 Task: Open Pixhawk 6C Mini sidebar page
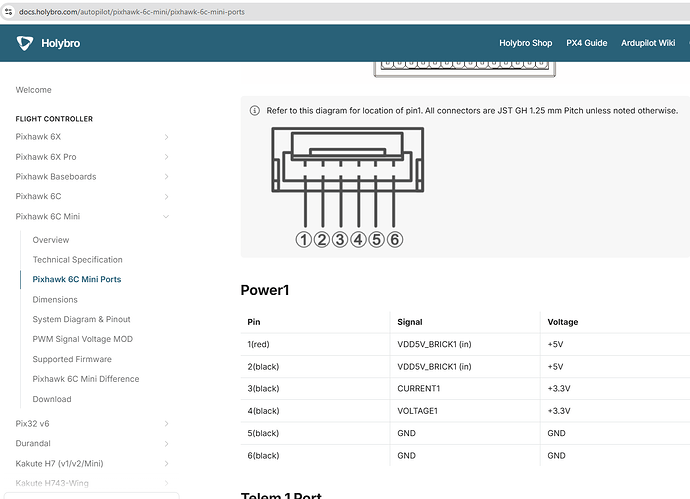point(48,216)
